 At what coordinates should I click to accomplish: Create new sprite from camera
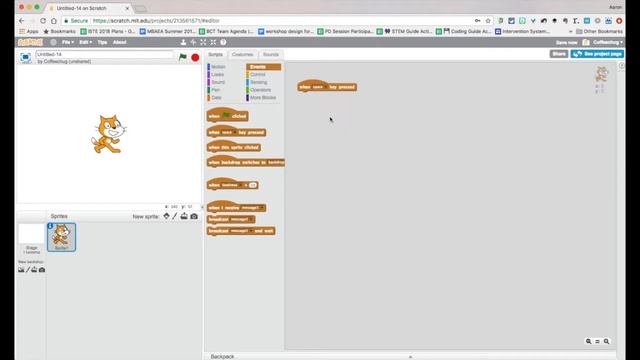click(194, 216)
